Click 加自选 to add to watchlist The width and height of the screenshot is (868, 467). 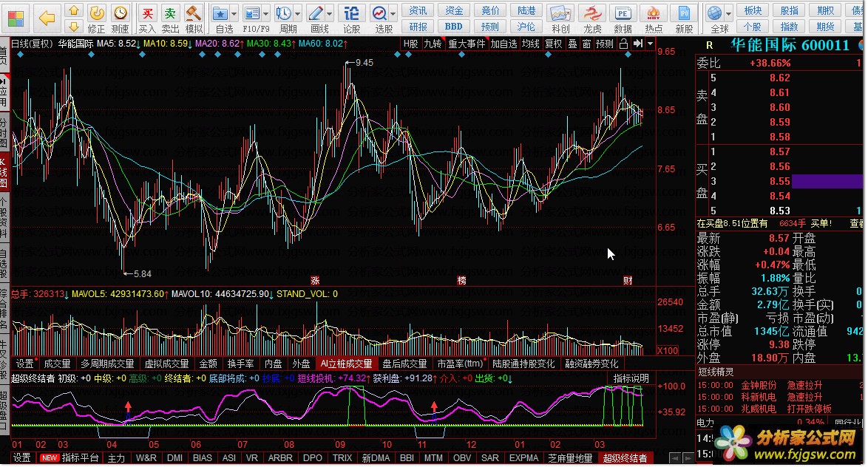click(503, 44)
